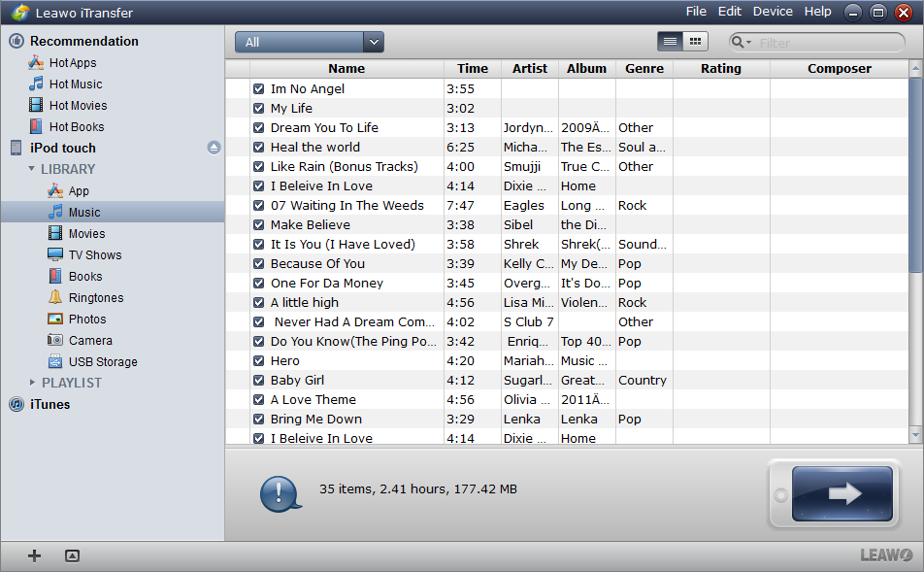Open USB Storage icon
This screenshot has width=924, height=572.
tap(55, 361)
